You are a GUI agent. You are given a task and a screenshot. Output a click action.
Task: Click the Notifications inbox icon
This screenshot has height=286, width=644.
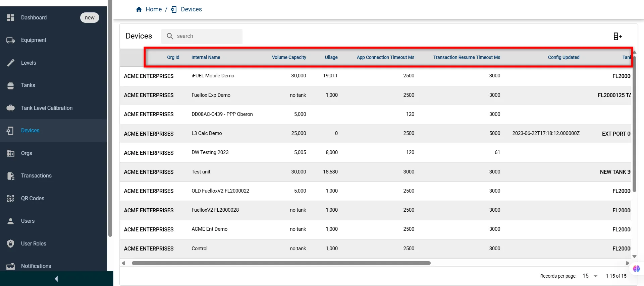(10, 266)
